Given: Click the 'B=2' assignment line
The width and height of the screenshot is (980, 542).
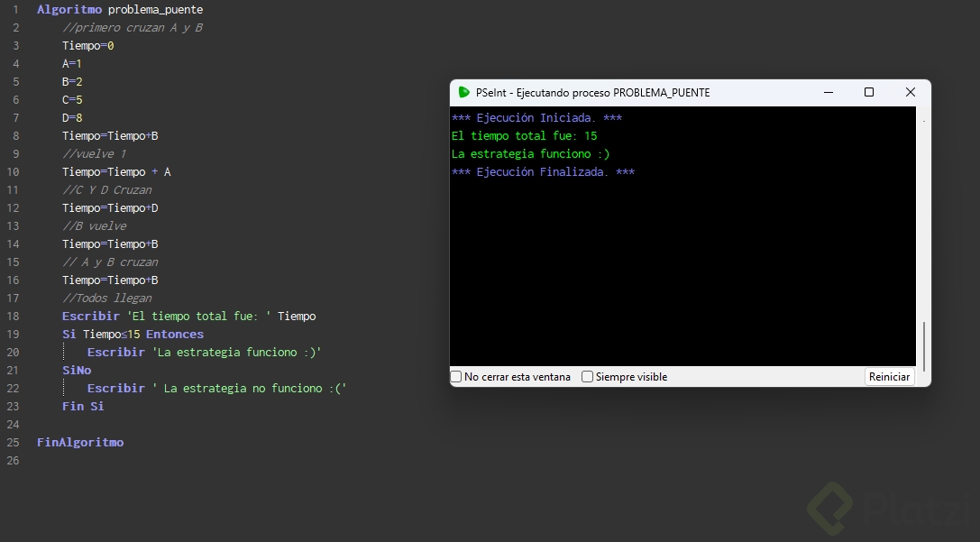Looking at the screenshot, I should click(x=72, y=82).
